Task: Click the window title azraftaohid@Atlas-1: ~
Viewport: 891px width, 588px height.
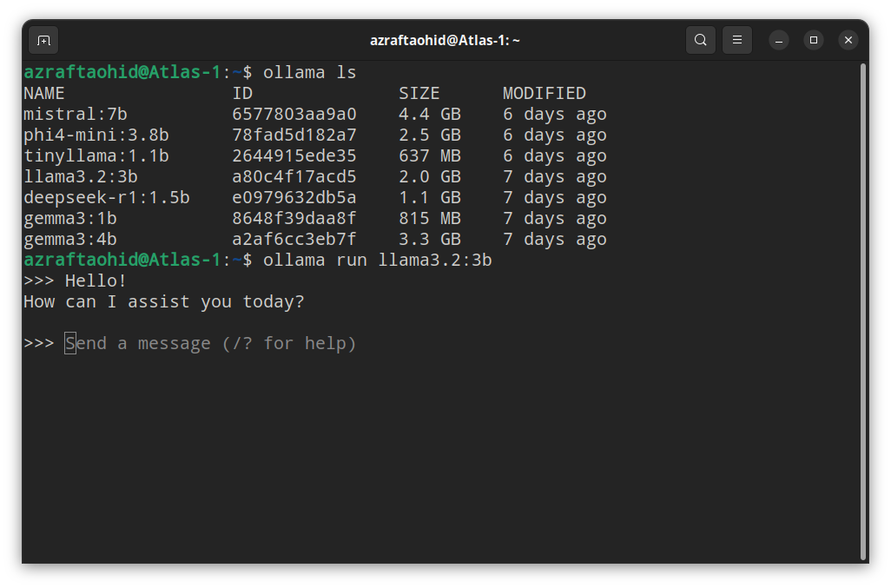Action: [x=445, y=40]
